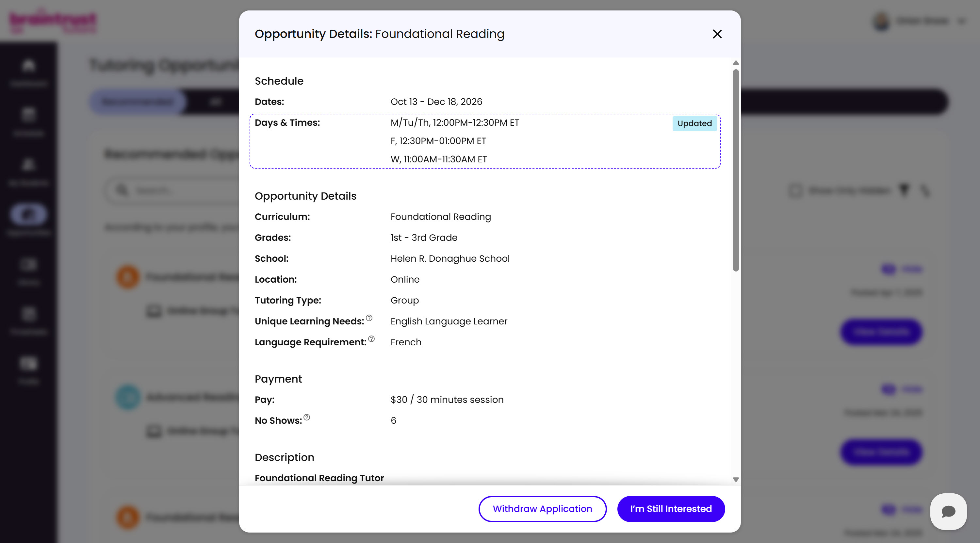980x543 pixels.
Task: Click I'm Still Interested button
Action: (671, 509)
